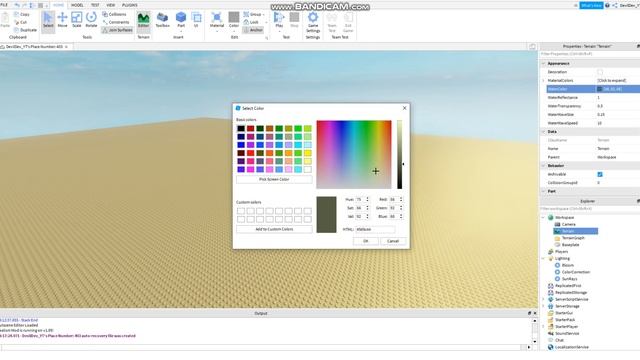Click the What's New button
This screenshot has height=360, width=640.
coord(591,5)
